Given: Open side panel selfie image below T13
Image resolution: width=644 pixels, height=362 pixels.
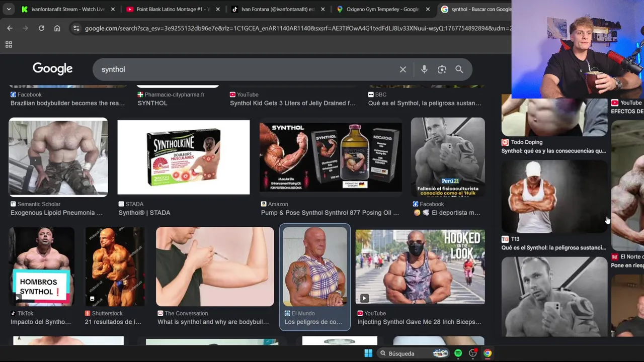Looking at the screenshot, I should click(554, 297).
